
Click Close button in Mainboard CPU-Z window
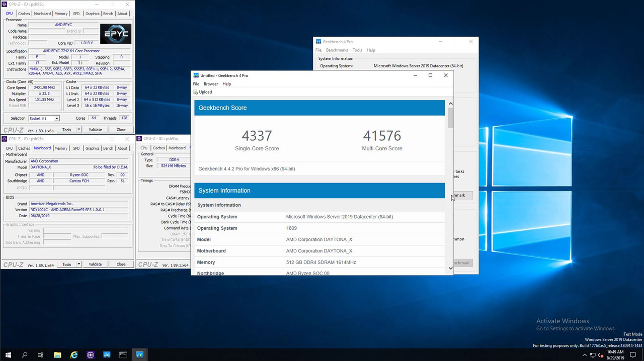[121, 264]
